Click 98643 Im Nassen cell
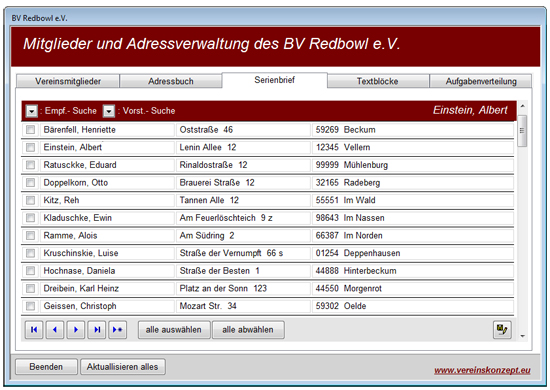This screenshot has width=550, height=390. (413, 218)
